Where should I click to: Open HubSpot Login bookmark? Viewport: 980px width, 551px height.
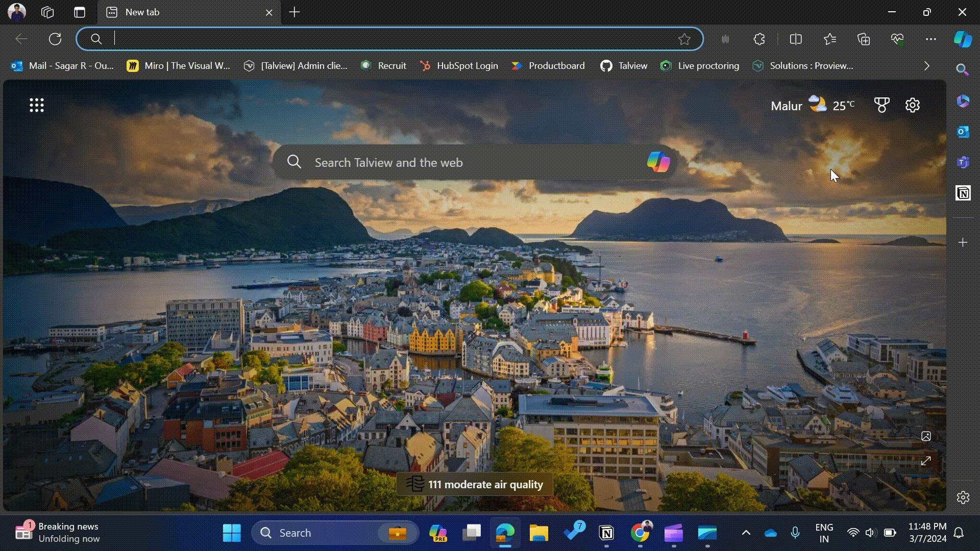[459, 66]
